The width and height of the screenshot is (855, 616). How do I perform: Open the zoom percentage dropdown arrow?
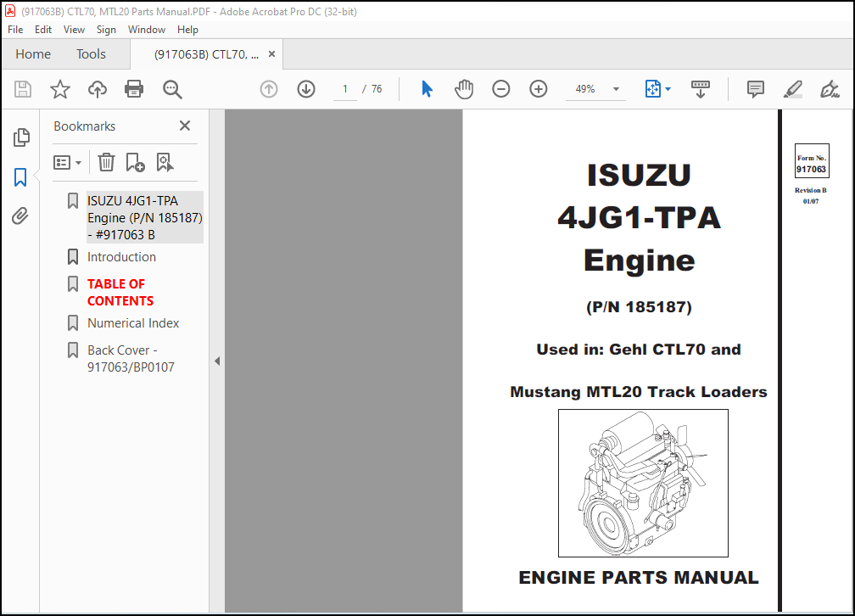616,89
